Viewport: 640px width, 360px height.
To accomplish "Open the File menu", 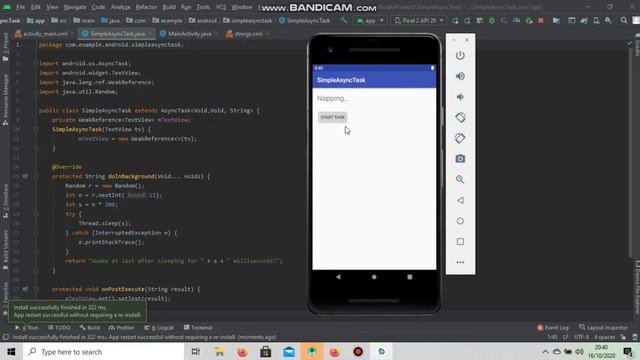I will pyautogui.click(x=20, y=7).
